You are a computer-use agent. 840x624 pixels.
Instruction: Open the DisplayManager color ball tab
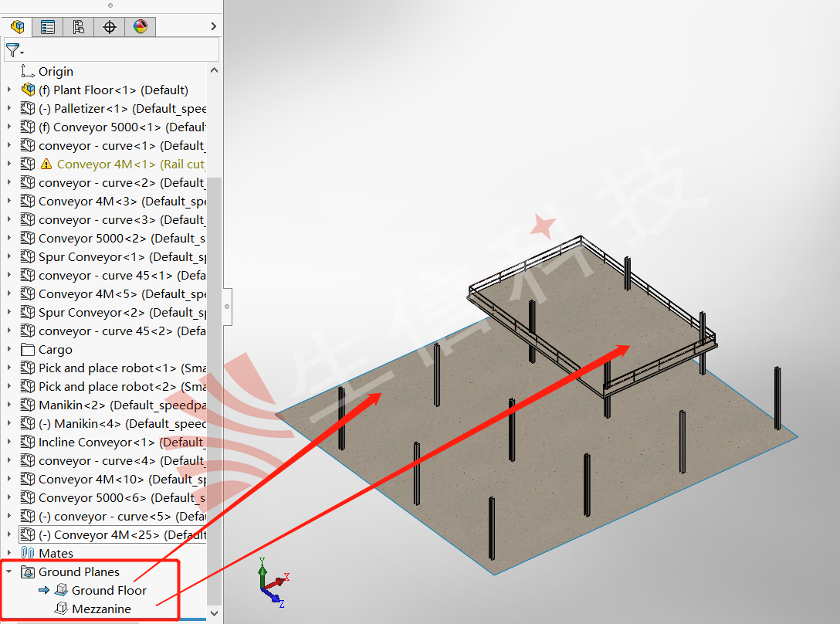[x=140, y=27]
